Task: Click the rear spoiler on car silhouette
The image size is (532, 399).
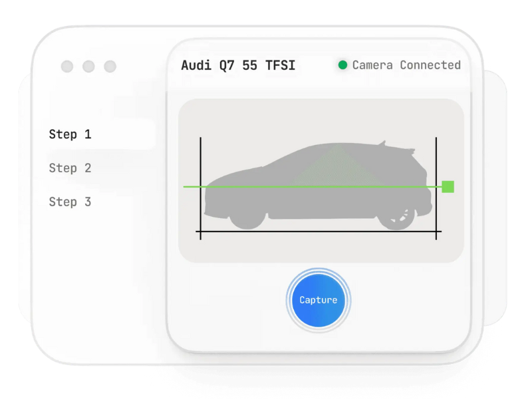Action: point(382,143)
